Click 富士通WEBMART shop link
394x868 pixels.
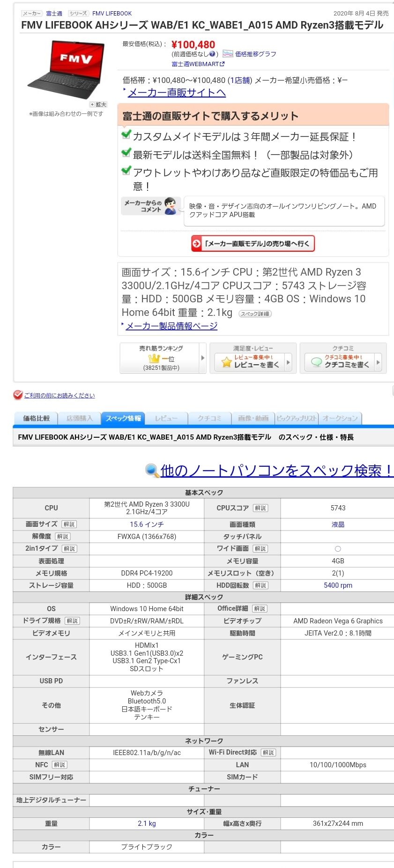[195, 64]
